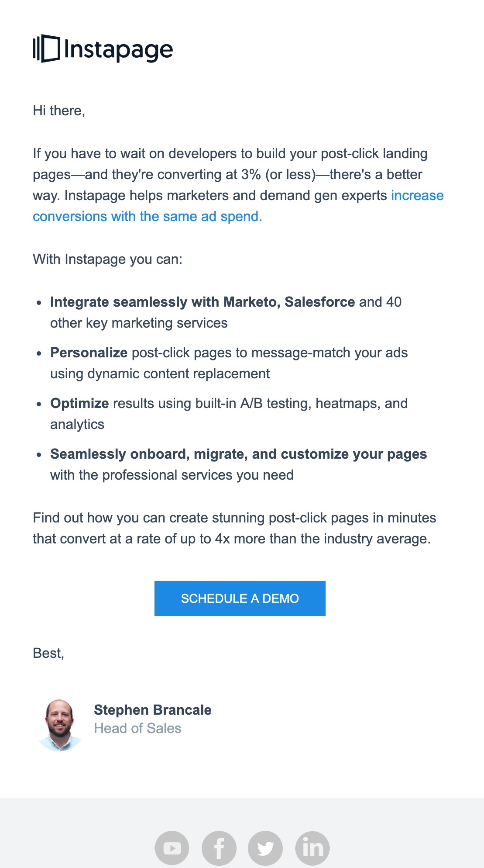Screen dimensions: 484x868
Task: Click the 'Best,' sign-off text
Action: [48, 653]
